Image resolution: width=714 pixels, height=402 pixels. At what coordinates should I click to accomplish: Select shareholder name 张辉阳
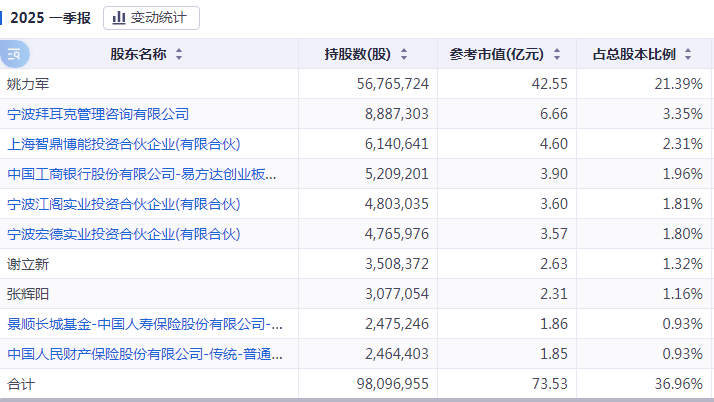[x=28, y=294]
